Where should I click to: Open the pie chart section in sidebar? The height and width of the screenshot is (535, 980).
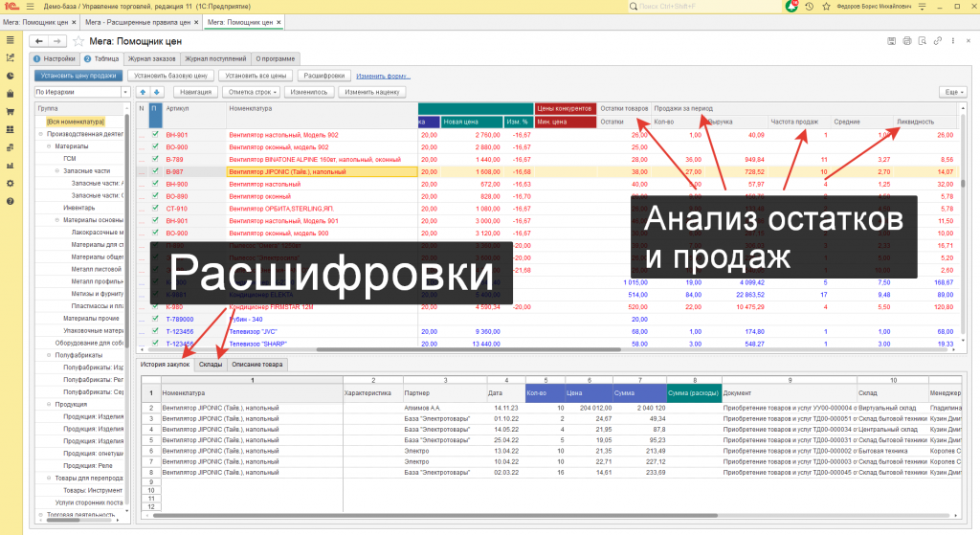click(x=10, y=76)
